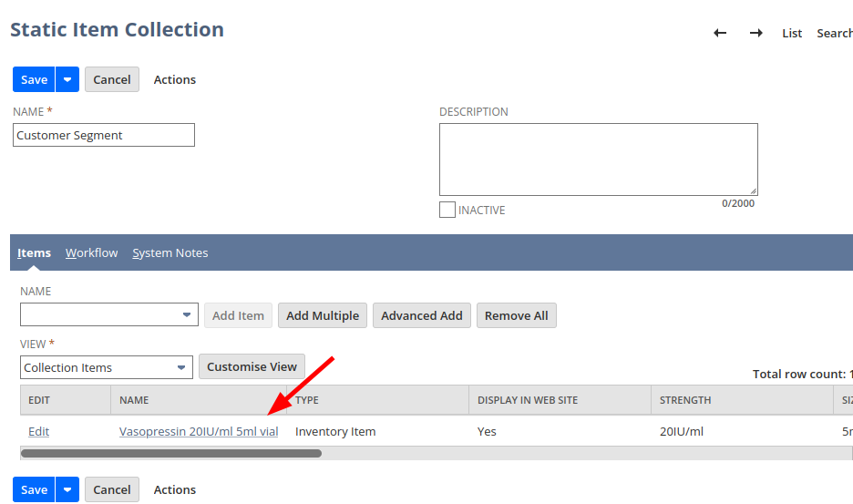Go to previous record with left arrow
The height and width of the screenshot is (504, 853).
[x=720, y=33]
